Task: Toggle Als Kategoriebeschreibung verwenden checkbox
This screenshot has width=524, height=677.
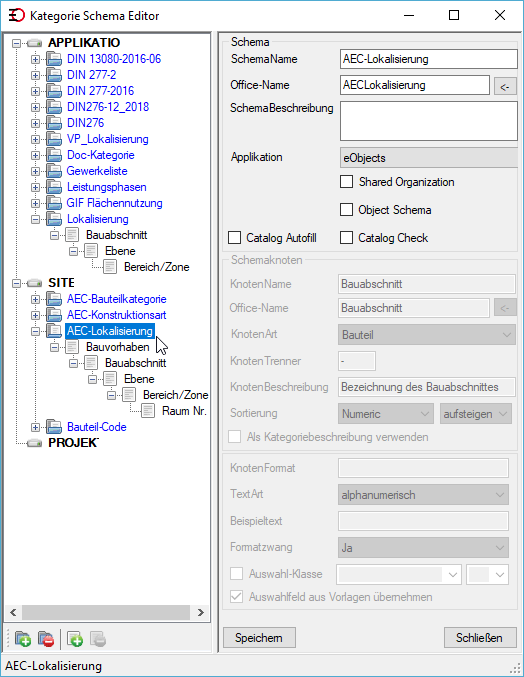Action: pos(234,437)
